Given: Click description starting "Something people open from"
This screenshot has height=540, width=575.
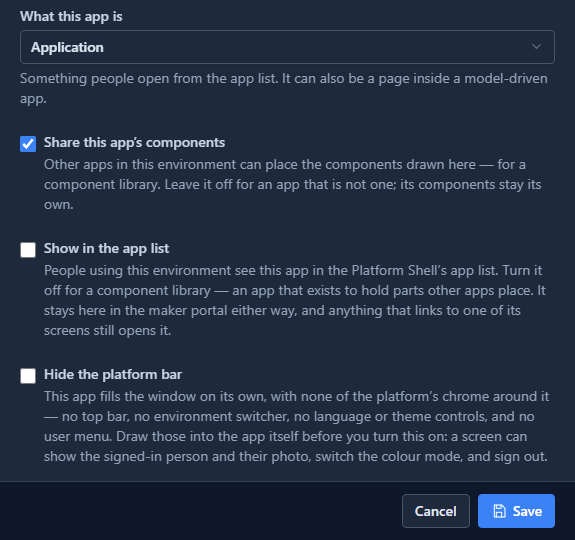Looking at the screenshot, I should (284, 88).
